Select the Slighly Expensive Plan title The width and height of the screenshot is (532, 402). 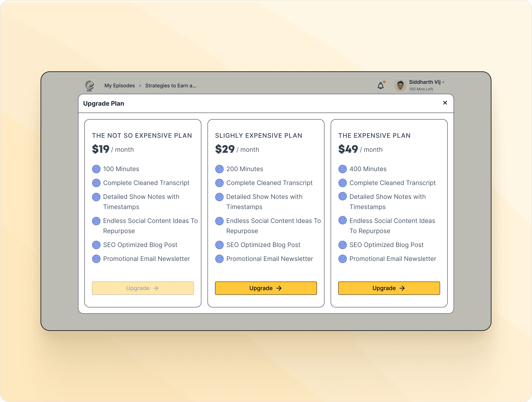click(x=258, y=136)
